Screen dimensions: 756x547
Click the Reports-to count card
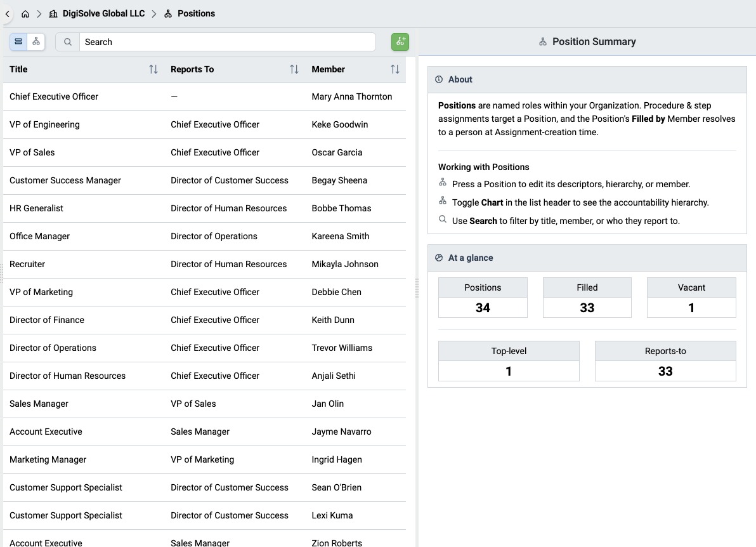pos(665,361)
